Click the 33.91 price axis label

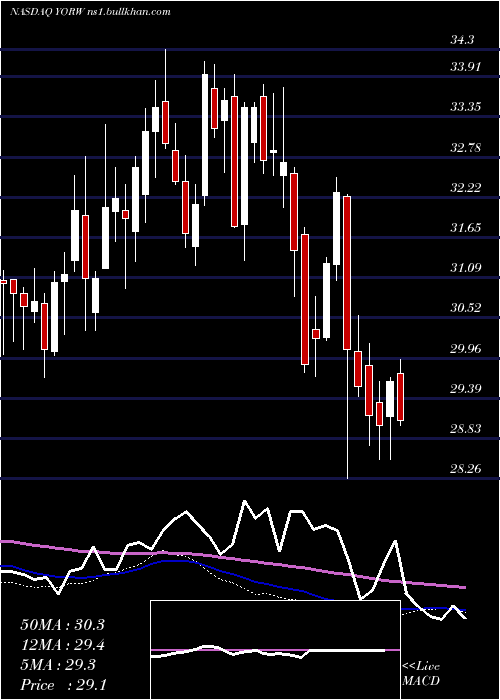(x=466, y=67)
